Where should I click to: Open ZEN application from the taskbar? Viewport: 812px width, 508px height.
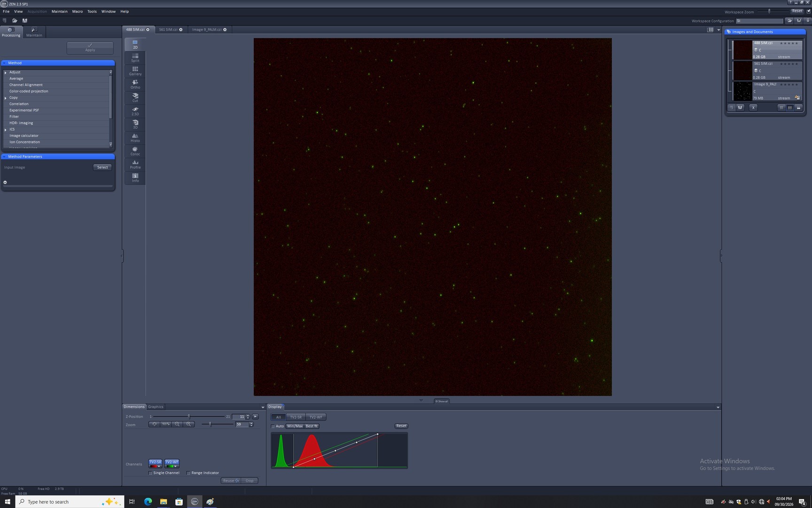click(195, 502)
